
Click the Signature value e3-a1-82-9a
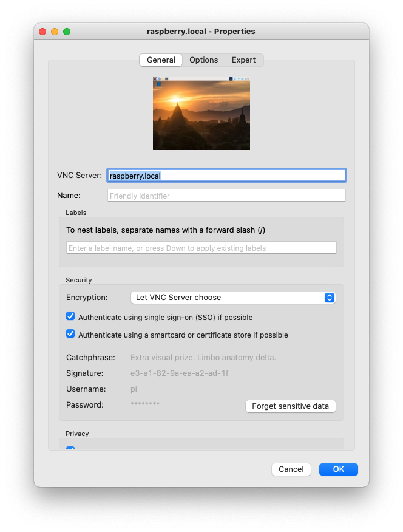coord(179,373)
